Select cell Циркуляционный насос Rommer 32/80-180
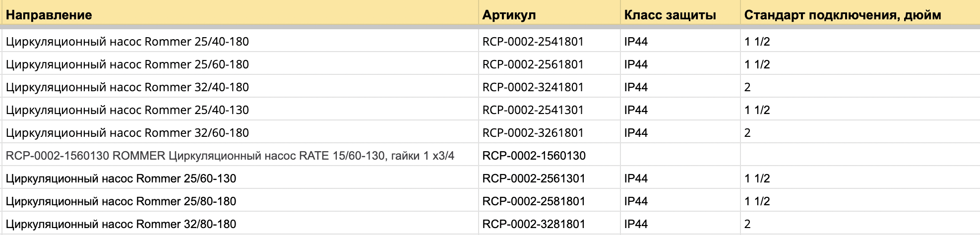The width and height of the screenshot is (980, 235). coord(240,224)
